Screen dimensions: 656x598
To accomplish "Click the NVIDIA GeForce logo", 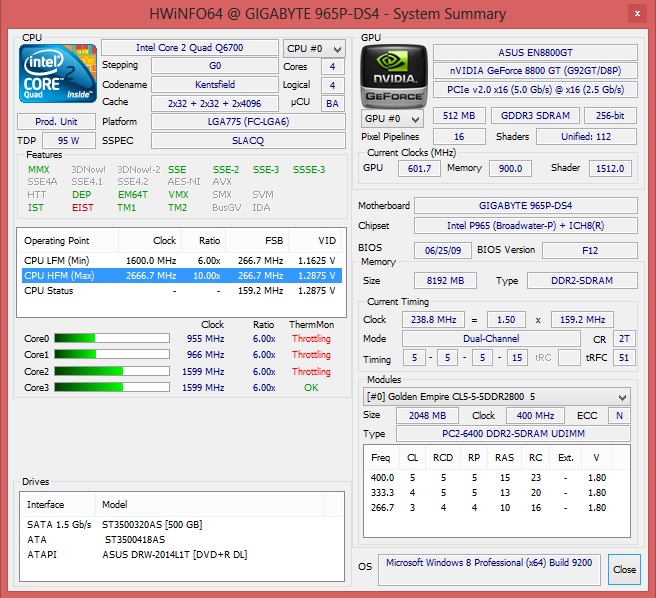I will tap(394, 75).
